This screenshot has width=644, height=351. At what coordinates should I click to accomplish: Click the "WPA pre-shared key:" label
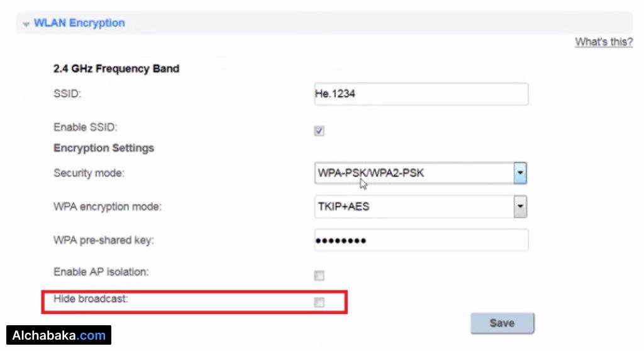pyautogui.click(x=104, y=240)
